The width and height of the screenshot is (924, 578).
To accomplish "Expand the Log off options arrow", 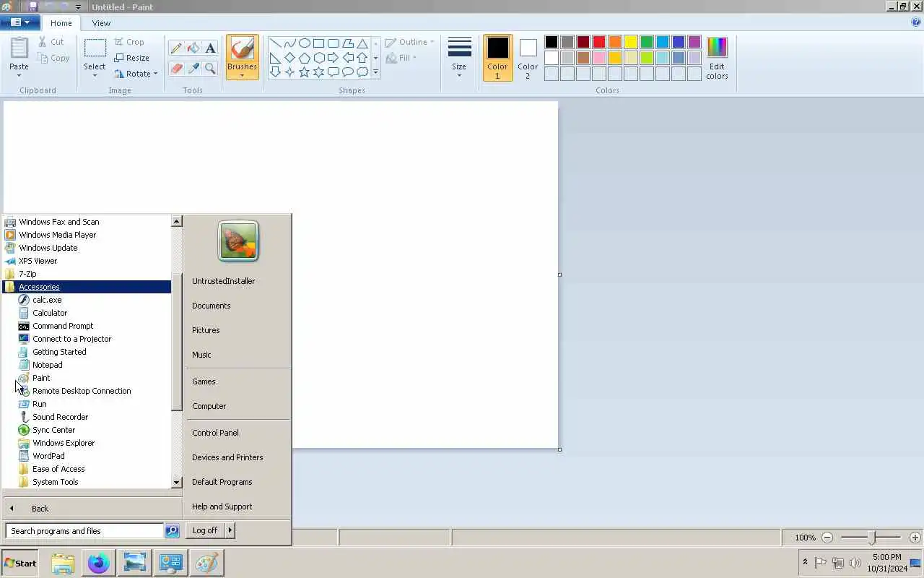I will coord(230,530).
